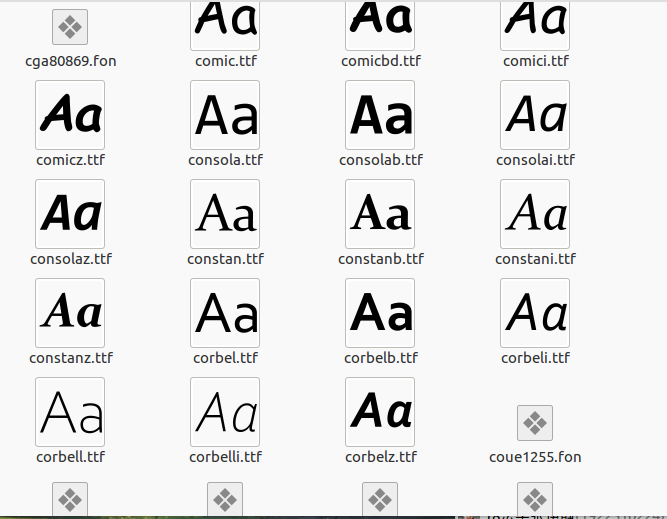Select the comici.ttf font preview icon
Image resolution: width=667 pixels, height=519 pixels.
click(535, 26)
